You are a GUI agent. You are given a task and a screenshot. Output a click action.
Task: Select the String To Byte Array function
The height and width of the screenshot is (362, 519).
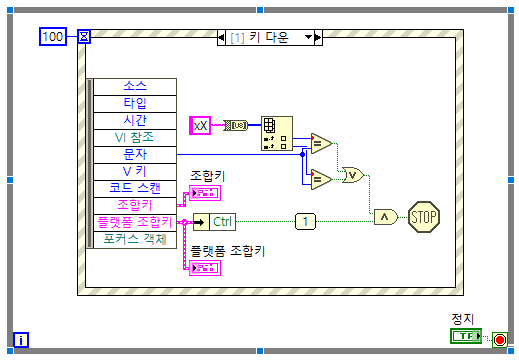(x=235, y=125)
